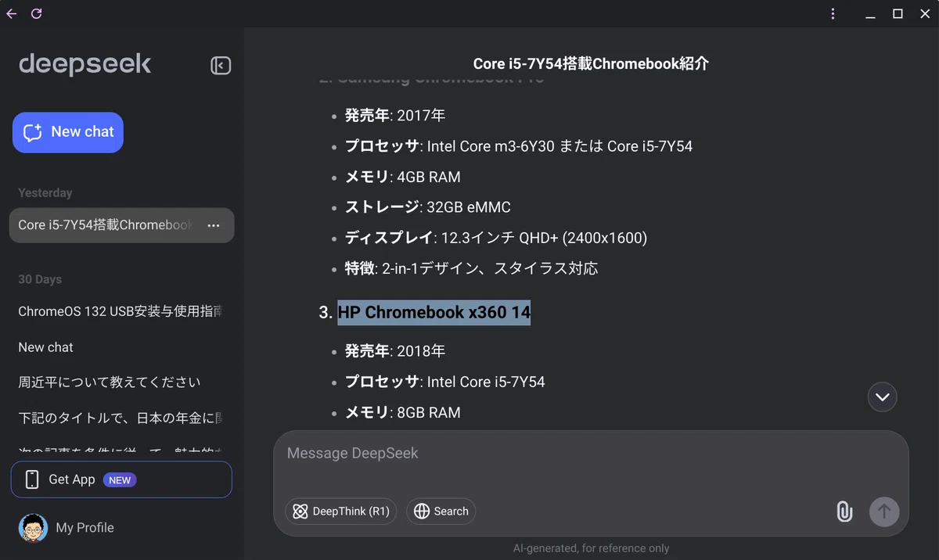Click the reload page icon
The image size is (939, 560).
pos(36,13)
